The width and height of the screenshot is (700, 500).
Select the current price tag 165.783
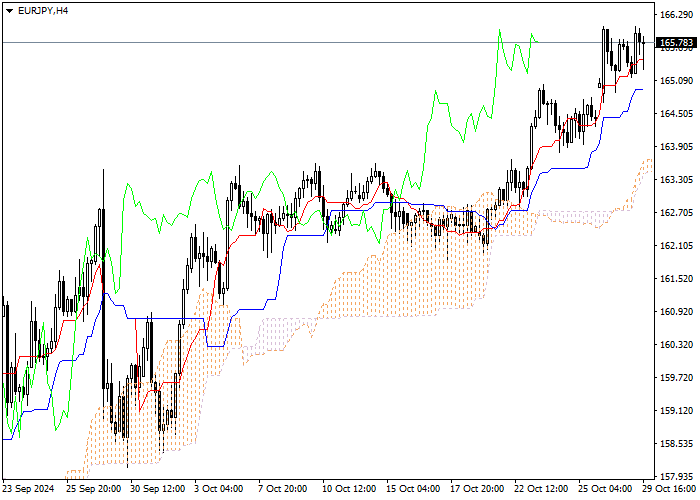coord(676,43)
